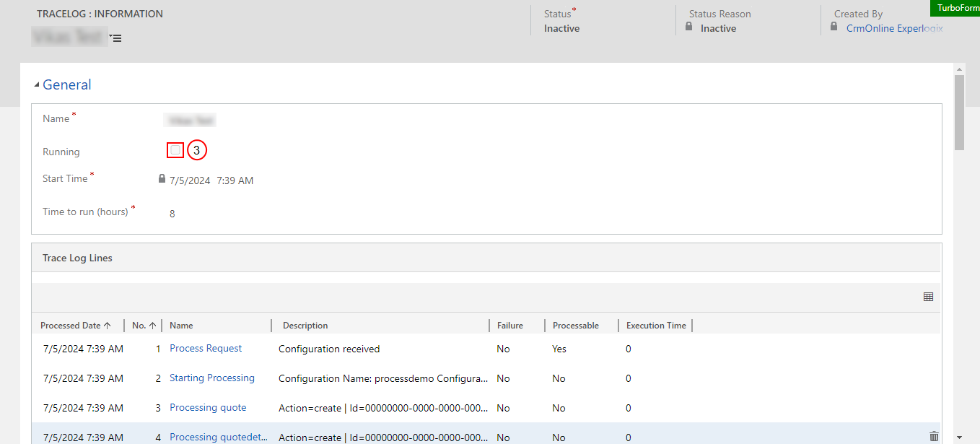
Task: Sort by the Processable column header
Action: [x=576, y=326]
